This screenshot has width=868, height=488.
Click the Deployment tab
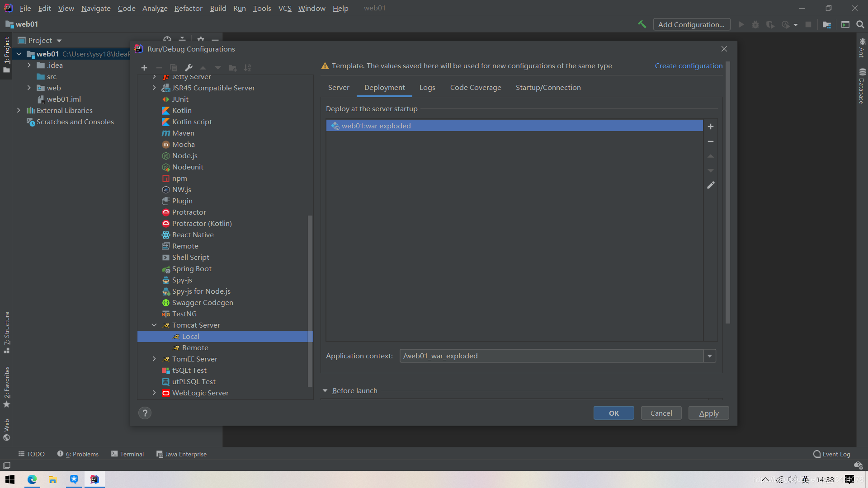384,87
